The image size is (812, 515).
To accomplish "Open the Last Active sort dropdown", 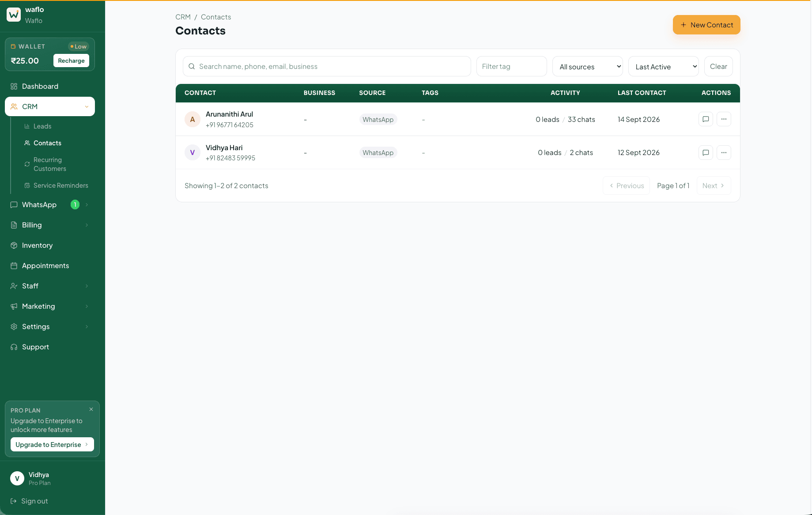I will (x=664, y=66).
